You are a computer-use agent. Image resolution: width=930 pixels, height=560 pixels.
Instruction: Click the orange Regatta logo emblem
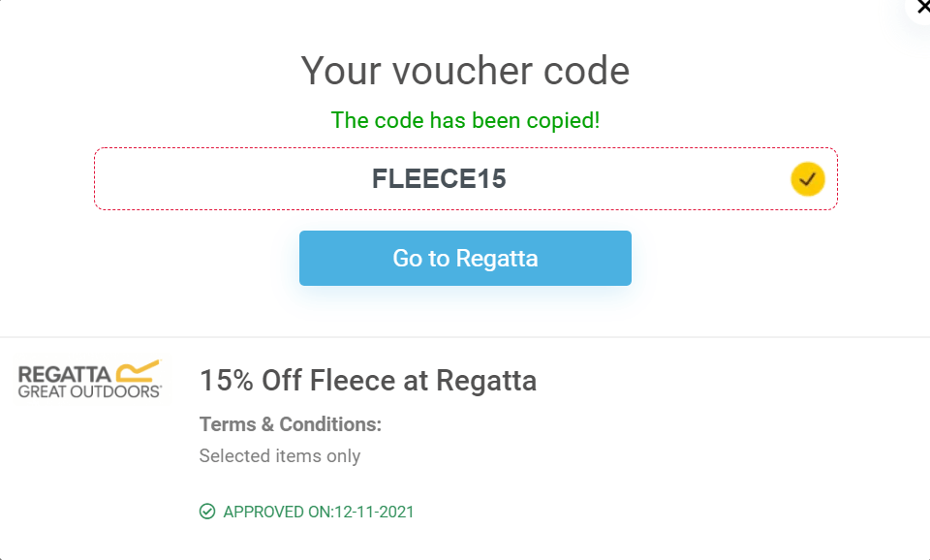point(139,371)
